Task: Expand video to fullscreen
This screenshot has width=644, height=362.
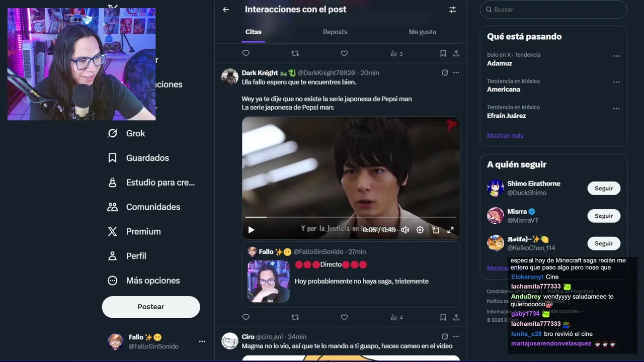Action: (x=450, y=230)
